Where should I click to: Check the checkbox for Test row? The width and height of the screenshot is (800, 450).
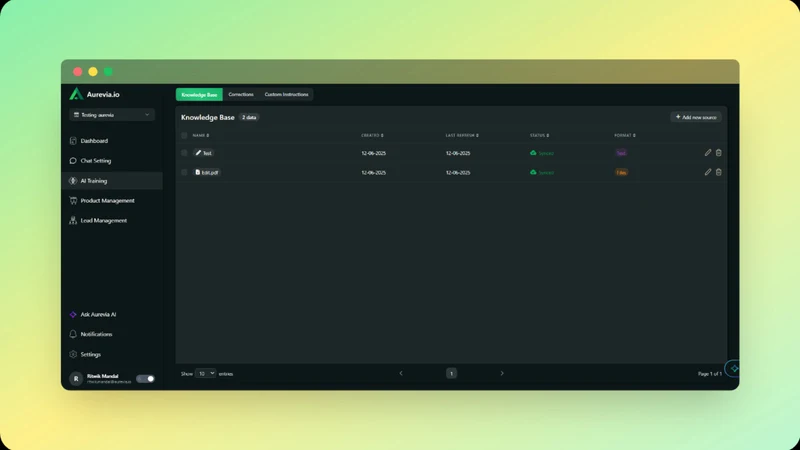[184, 153]
